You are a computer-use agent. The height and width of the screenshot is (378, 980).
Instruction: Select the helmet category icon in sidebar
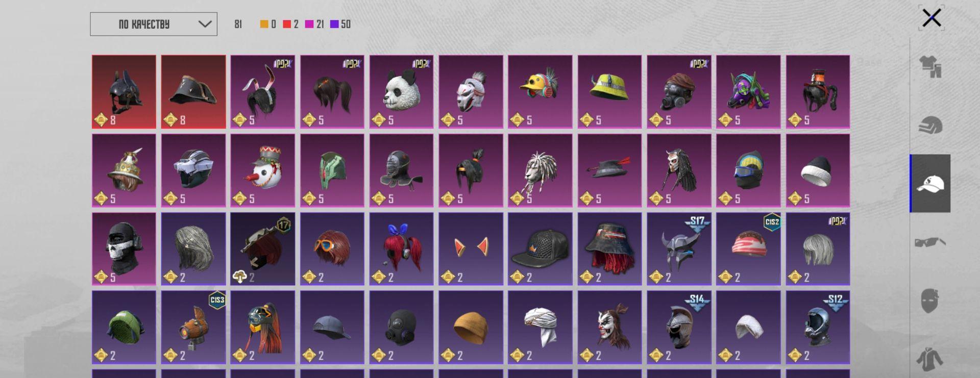point(930,125)
